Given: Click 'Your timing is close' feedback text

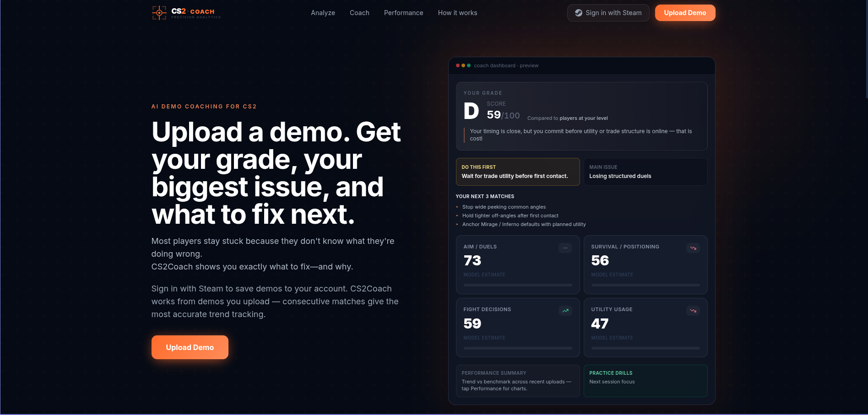Looking at the screenshot, I should click(580, 135).
